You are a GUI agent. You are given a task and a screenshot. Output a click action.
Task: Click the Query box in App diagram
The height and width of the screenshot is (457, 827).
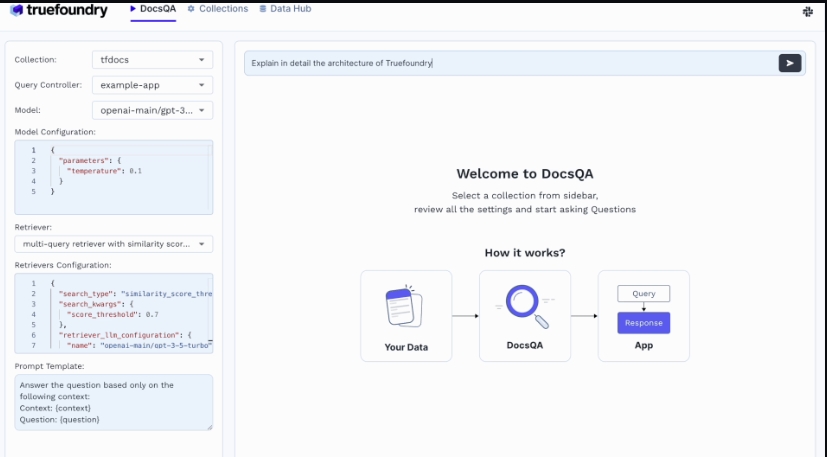643,294
